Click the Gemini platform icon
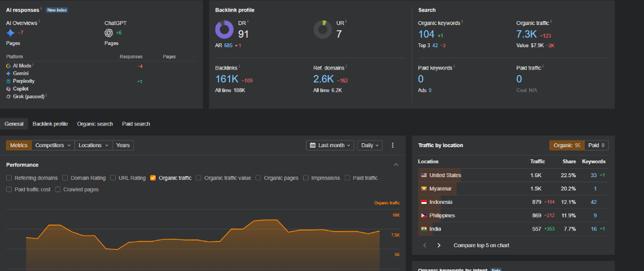 pos(9,73)
